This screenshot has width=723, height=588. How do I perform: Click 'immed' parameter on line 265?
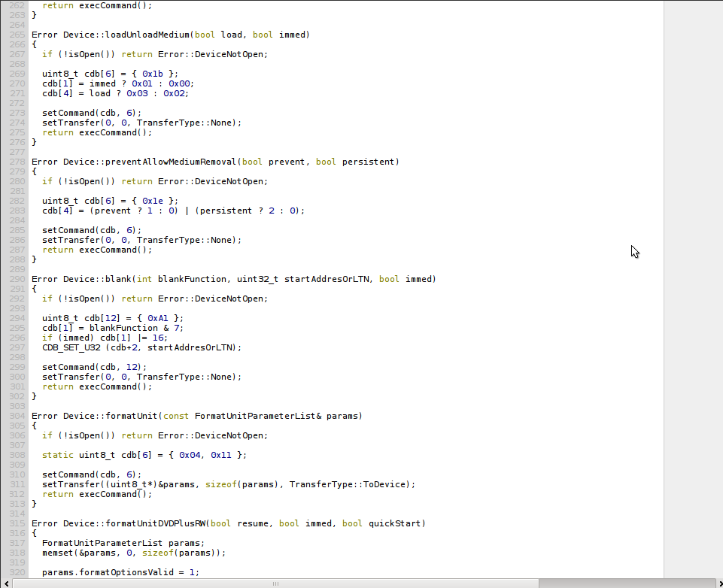click(x=292, y=35)
